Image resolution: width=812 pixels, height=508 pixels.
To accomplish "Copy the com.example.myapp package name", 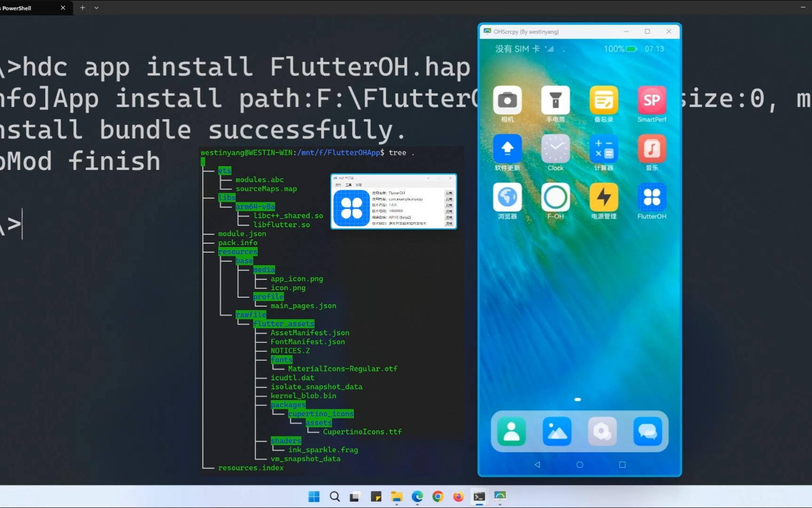I will point(449,198).
